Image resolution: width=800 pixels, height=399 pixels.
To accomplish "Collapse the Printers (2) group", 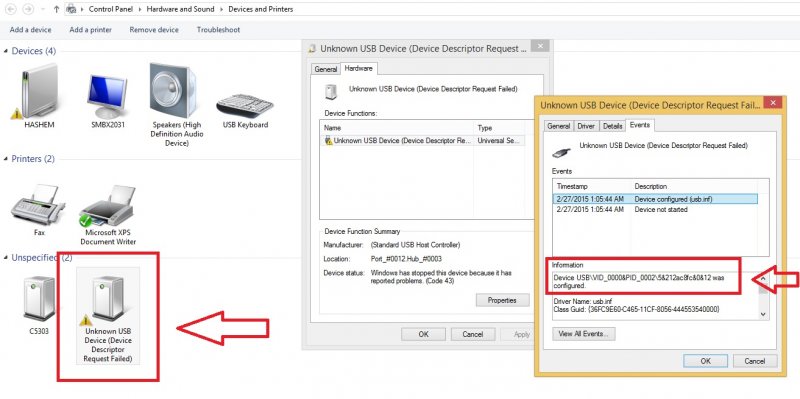I will [6, 159].
